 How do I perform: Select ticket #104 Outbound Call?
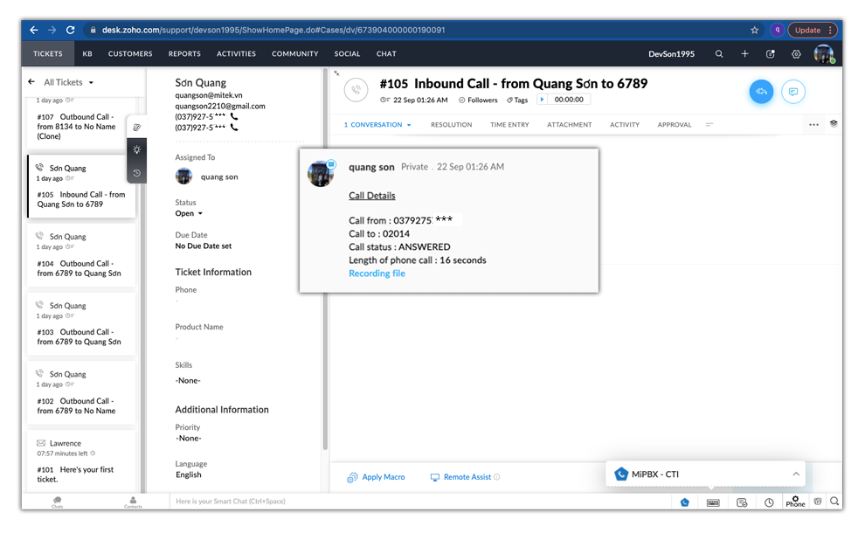pyautogui.click(x=80, y=265)
